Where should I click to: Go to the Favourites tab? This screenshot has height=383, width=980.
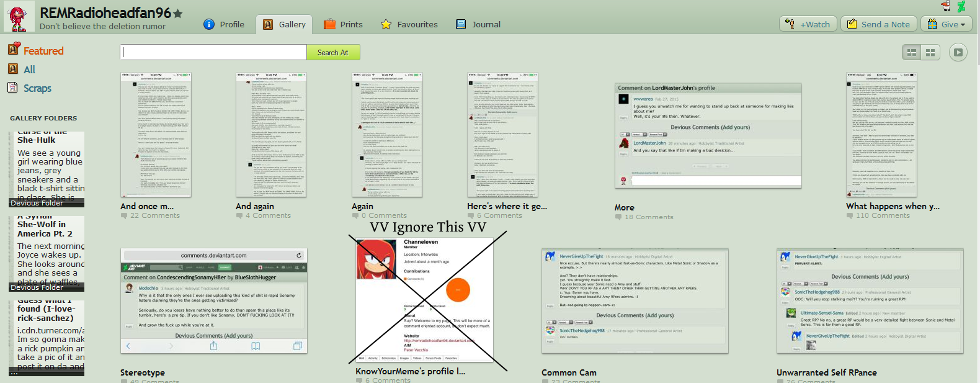click(409, 24)
